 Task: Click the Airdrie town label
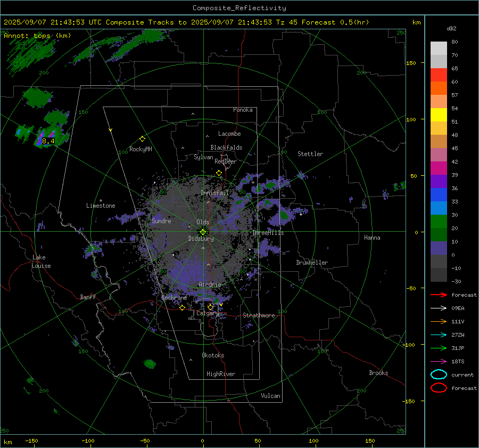[x=210, y=284]
